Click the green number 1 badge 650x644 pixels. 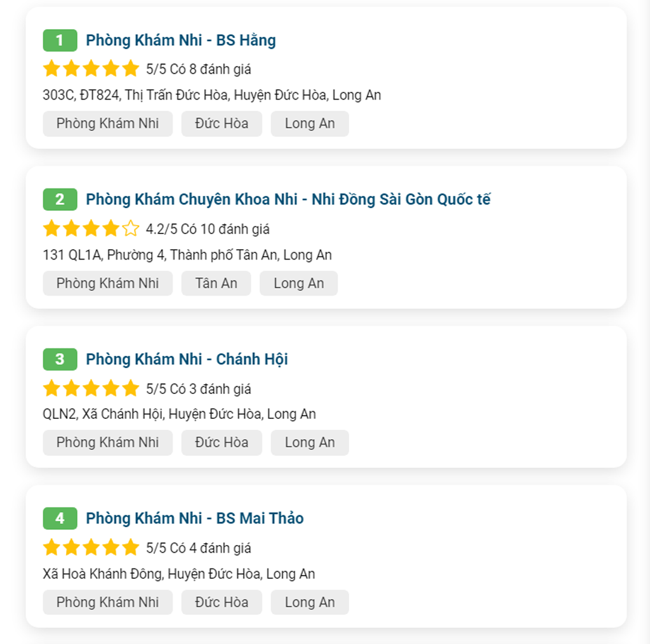[x=60, y=41]
